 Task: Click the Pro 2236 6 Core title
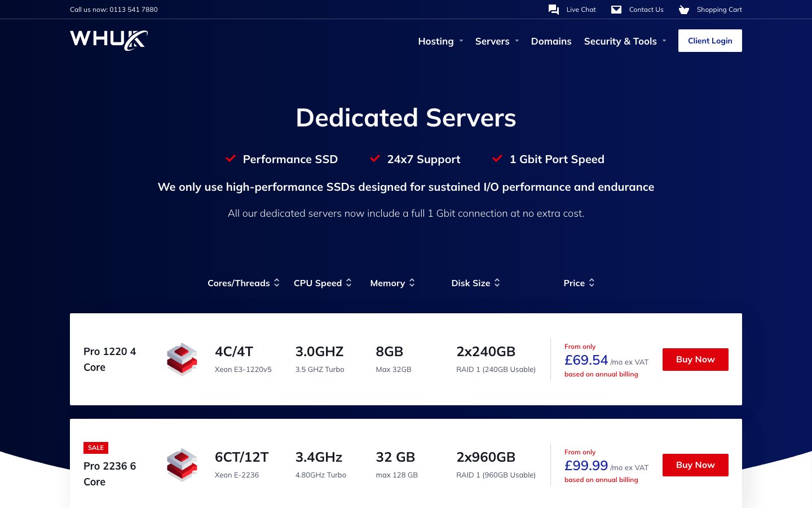pos(110,474)
